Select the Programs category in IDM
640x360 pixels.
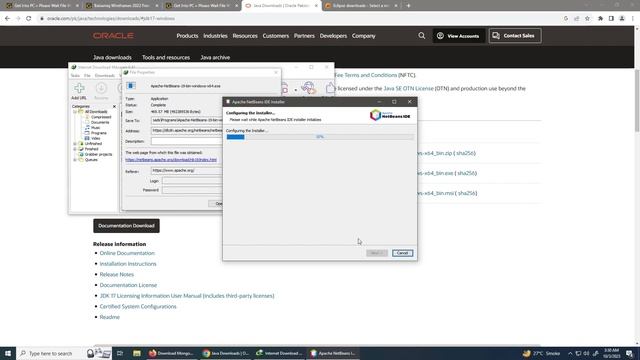[x=99, y=133]
